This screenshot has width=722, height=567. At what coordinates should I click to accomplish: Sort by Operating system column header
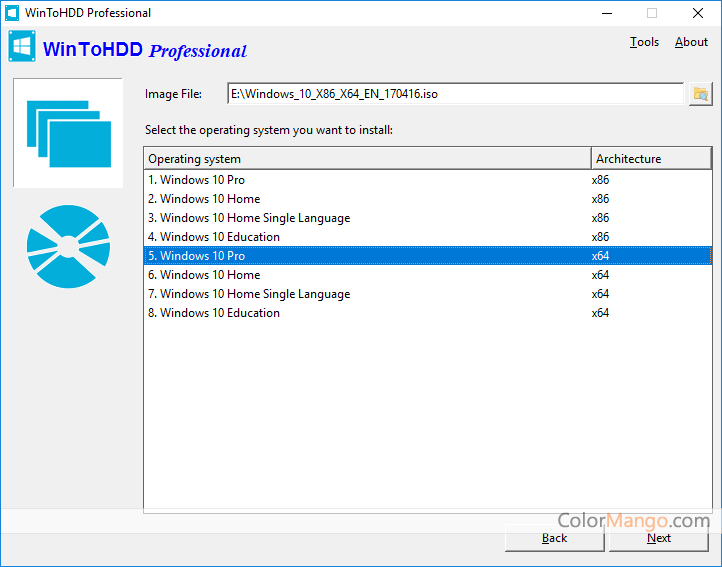pyautogui.click(x=367, y=159)
